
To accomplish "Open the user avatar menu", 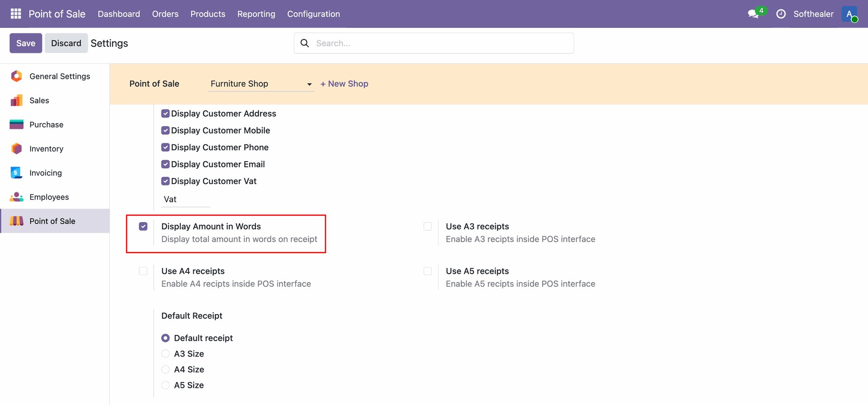I will tap(849, 14).
